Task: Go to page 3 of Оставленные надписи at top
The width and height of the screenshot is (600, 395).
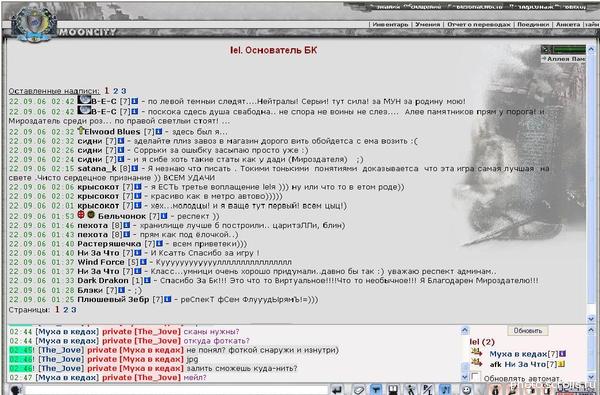Action: (x=124, y=91)
